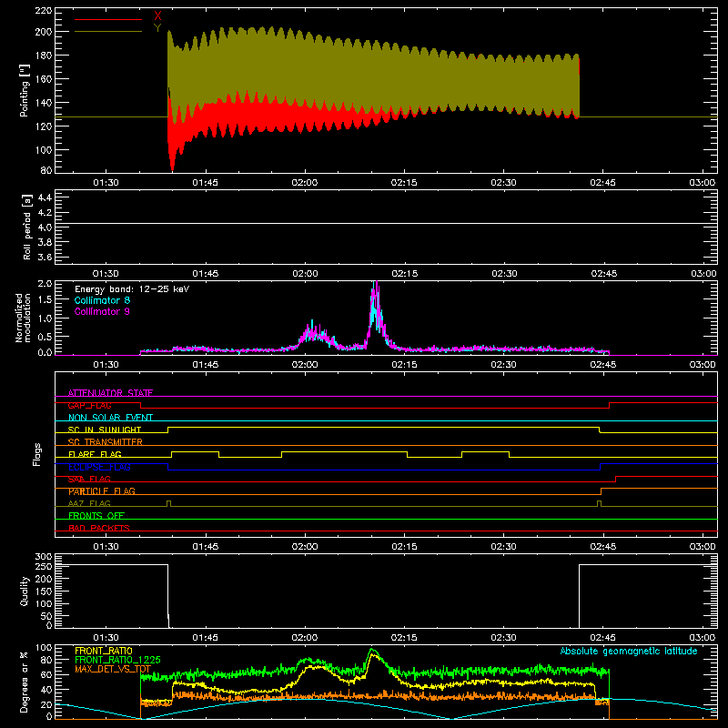The height and width of the screenshot is (728, 728).
Task: Select the BAD_PACKETS flag label
Action: pos(99,528)
